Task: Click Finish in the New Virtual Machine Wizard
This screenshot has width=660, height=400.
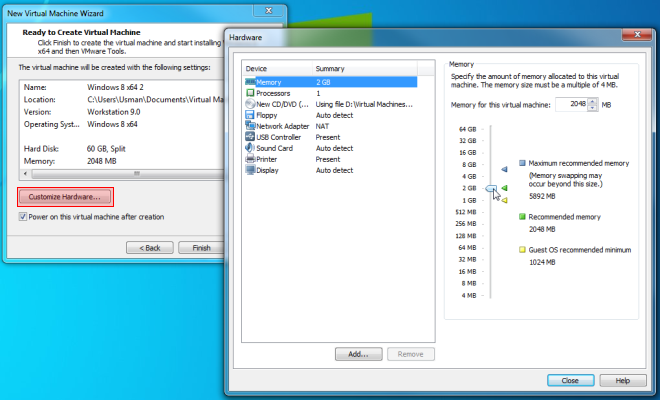Action: 201,248
